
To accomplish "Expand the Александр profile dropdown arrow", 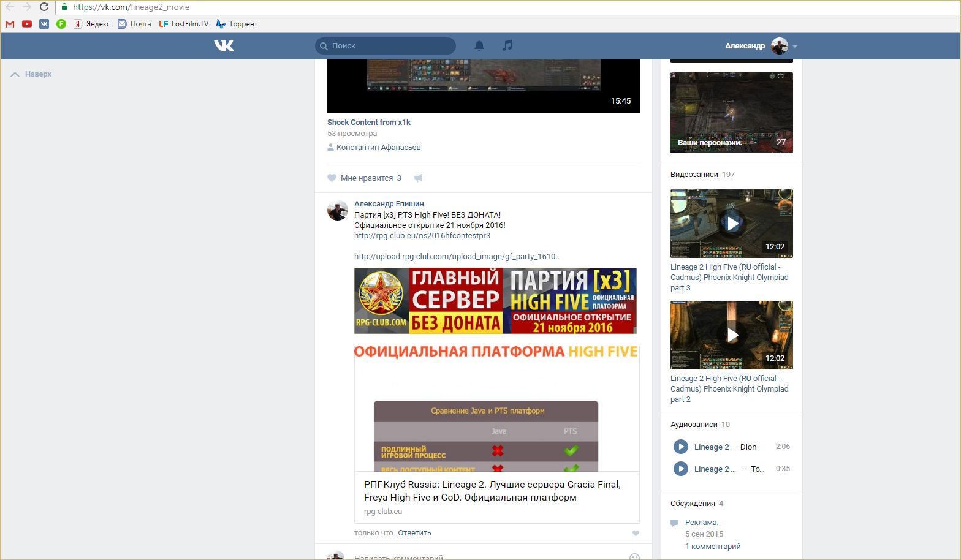I will click(795, 47).
